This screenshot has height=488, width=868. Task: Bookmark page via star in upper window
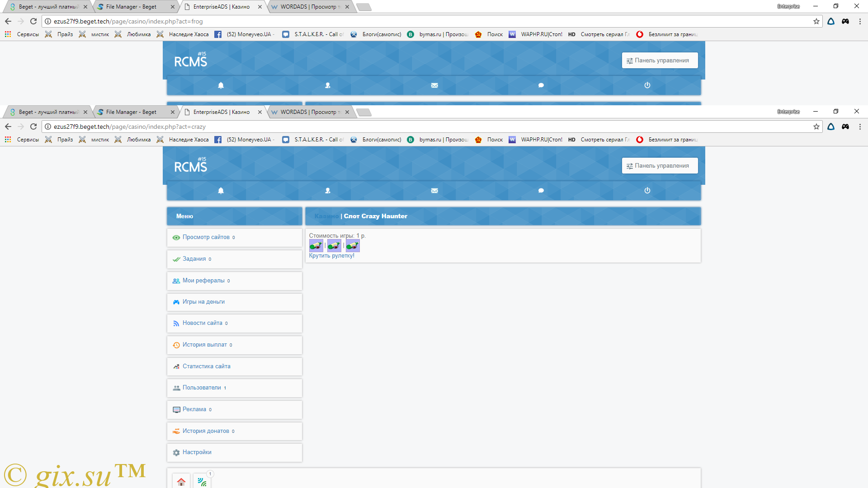click(816, 21)
